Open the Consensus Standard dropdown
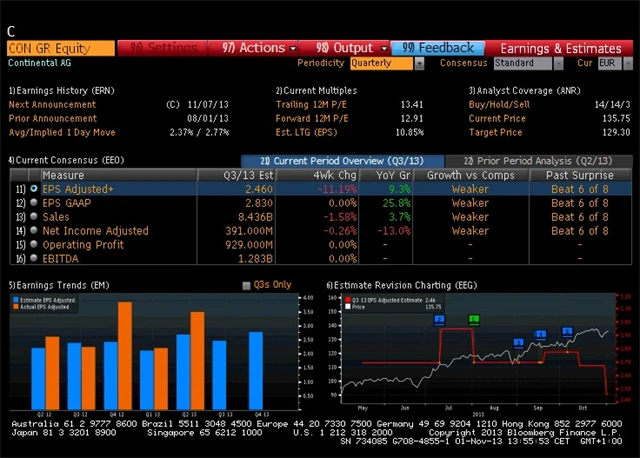 [x=526, y=63]
